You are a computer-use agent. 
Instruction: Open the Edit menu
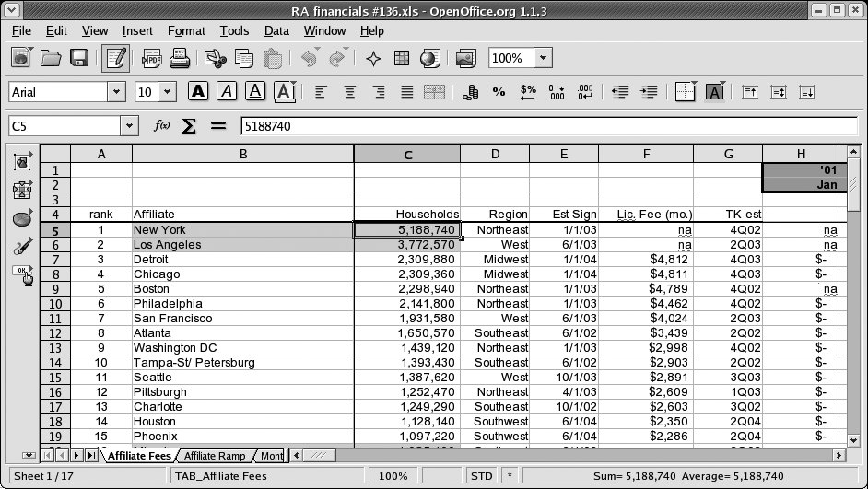click(56, 31)
